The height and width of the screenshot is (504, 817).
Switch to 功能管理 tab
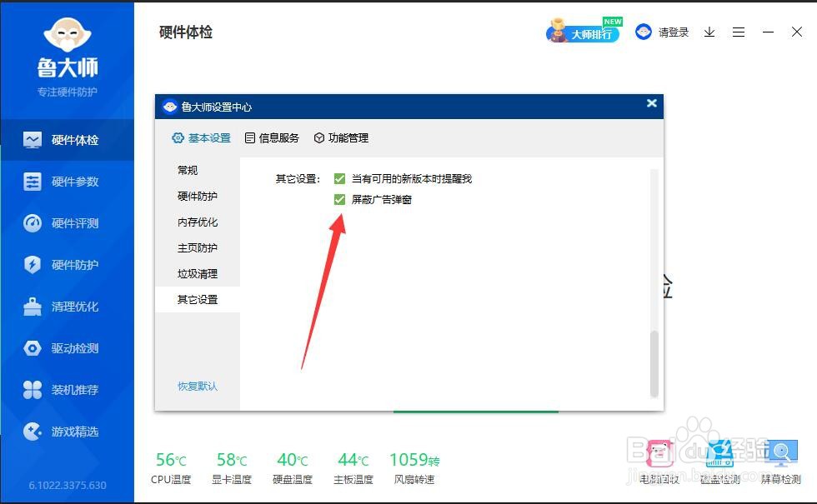[341, 138]
